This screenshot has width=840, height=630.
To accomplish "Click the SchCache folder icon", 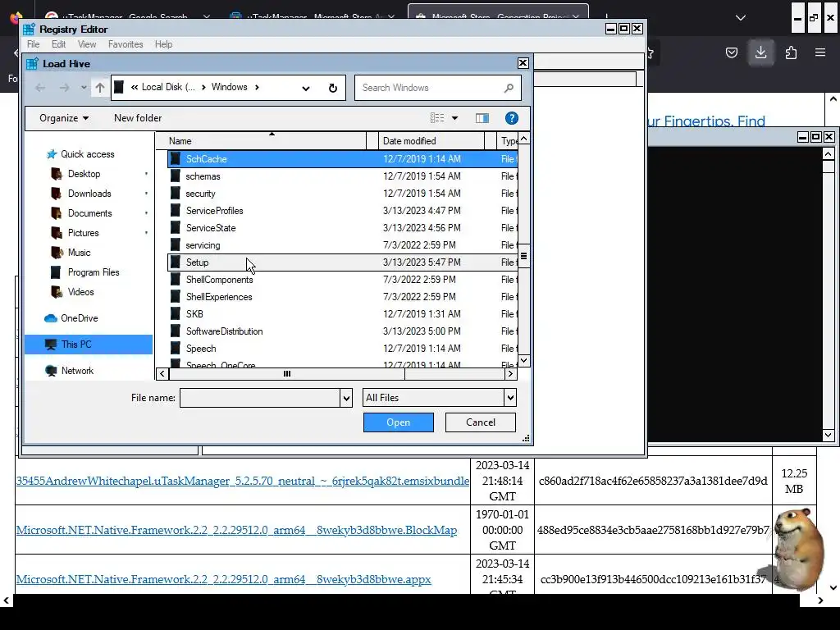I will tap(176, 159).
